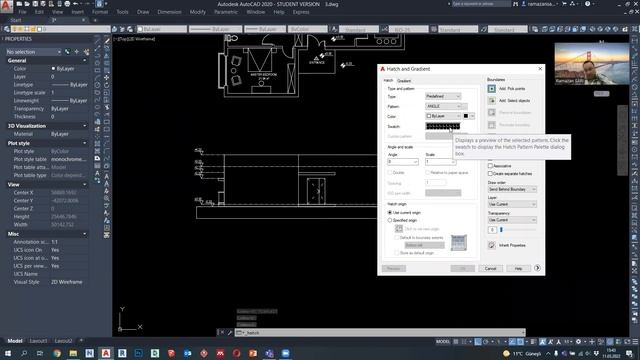The height and width of the screenshot is (360, 640).
Task: Toggle the Relative to paper space checkbox
Action: pos(427,173)
